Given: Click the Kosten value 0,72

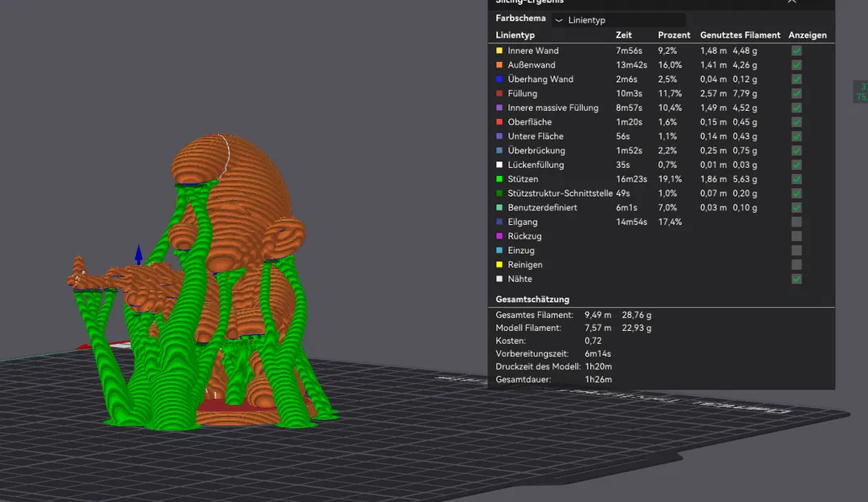Looking at the screenshot, I should (593, 341).
